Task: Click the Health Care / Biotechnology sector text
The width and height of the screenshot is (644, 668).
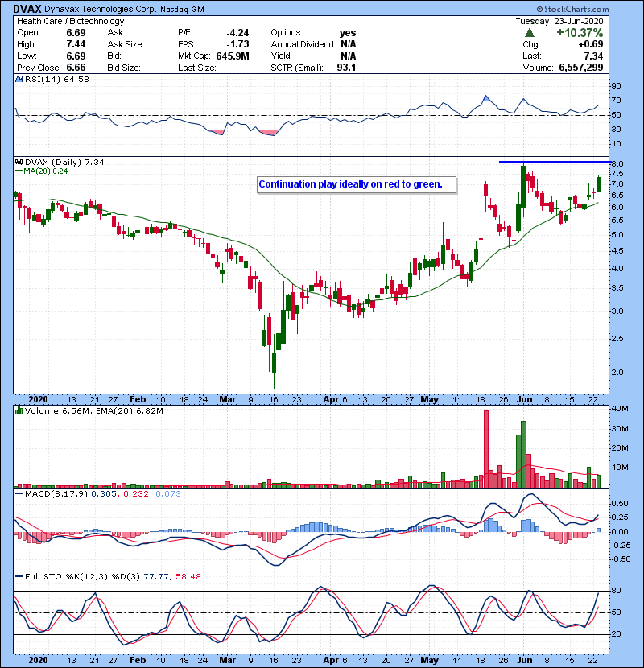Action: 71,21
